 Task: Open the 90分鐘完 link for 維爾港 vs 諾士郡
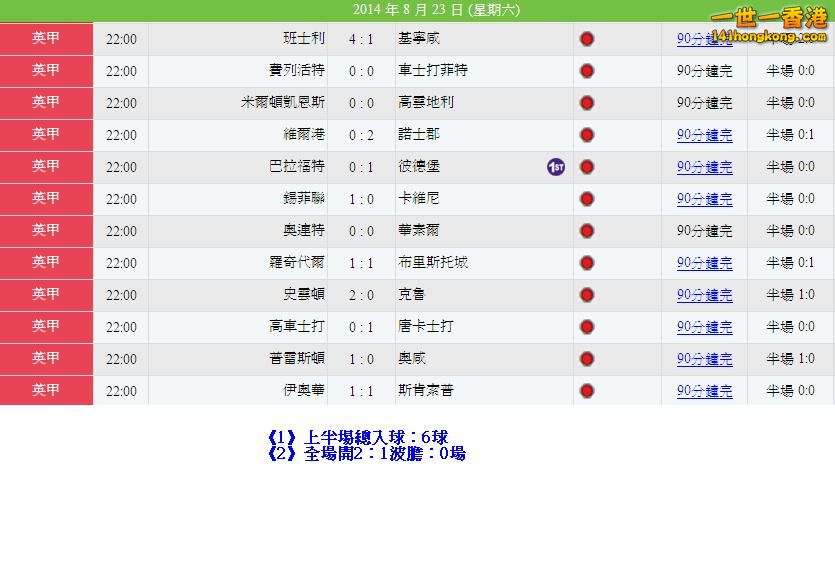point(705,135)
